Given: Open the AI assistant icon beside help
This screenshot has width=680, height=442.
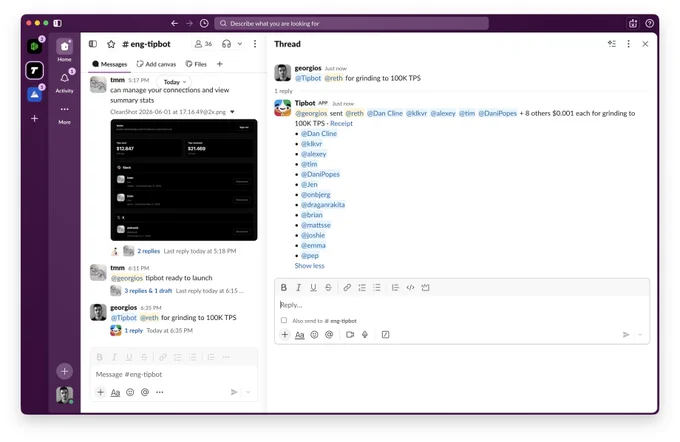Looking at the screenshot, I should [x=633, y=23].
